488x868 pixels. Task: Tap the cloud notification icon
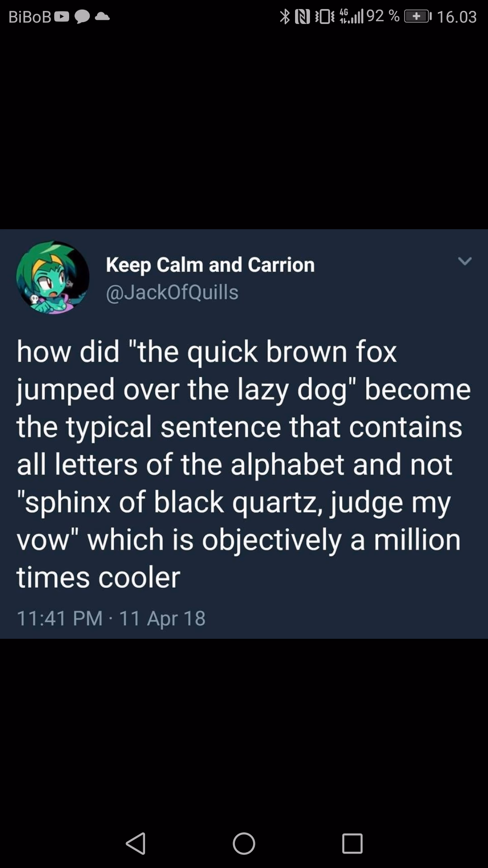[x=103, y=17]
